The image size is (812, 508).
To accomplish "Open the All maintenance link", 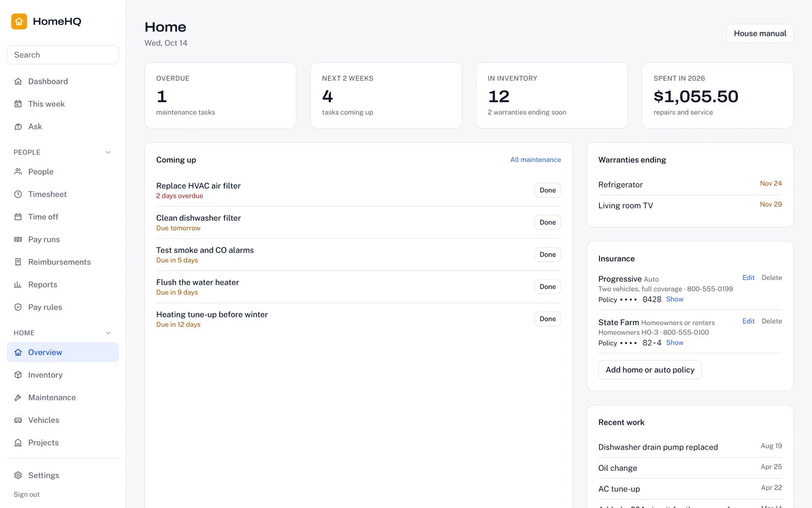I will point(535,160).
